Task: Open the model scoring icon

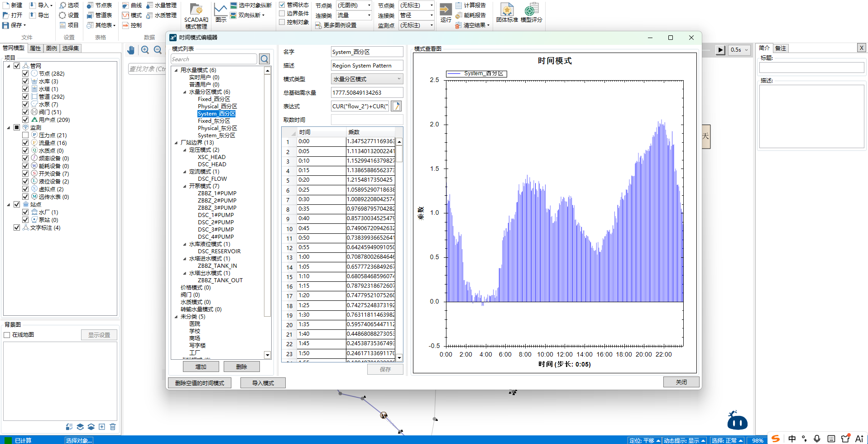Action: (x=531, y=13)
